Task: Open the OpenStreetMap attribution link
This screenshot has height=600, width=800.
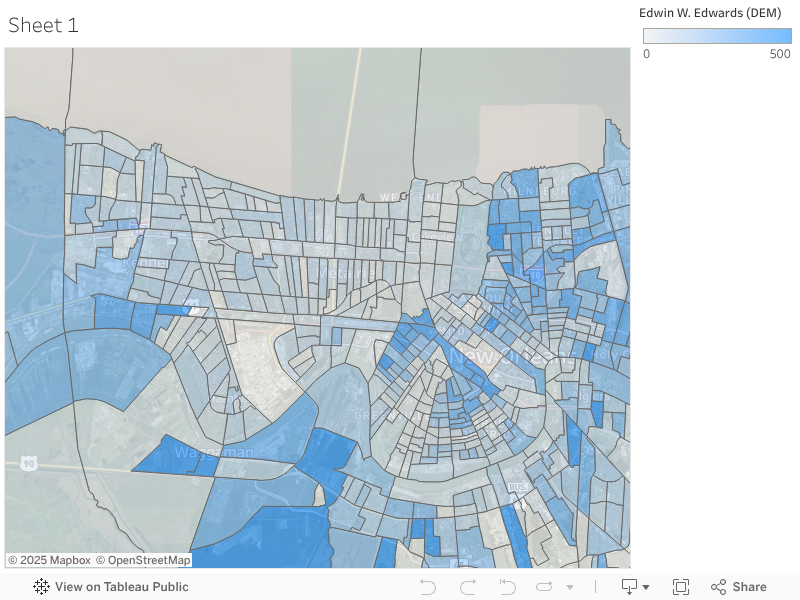Action: [x=143, y=560]
